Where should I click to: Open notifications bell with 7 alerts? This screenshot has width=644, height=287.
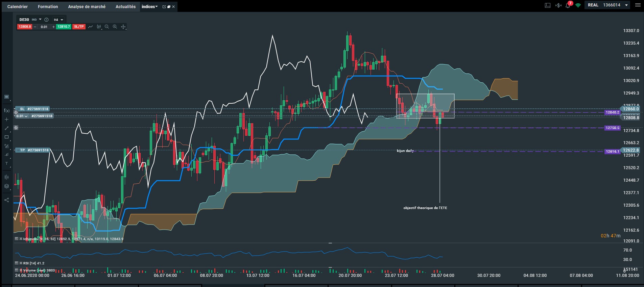click(x=568, y=5)
